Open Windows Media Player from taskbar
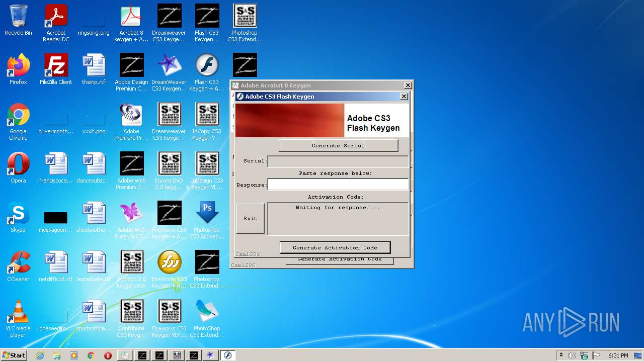This screenshot has height=362, width=644. coord(74,355)
